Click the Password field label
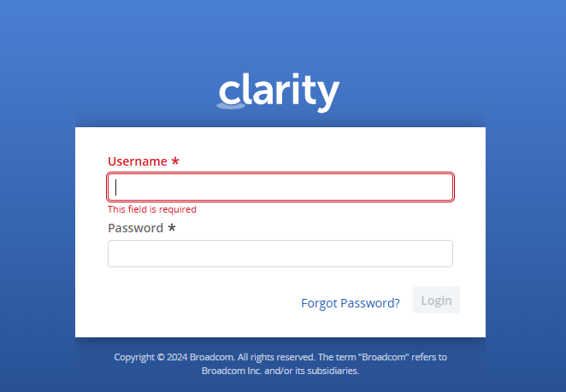 click(135, 228)
